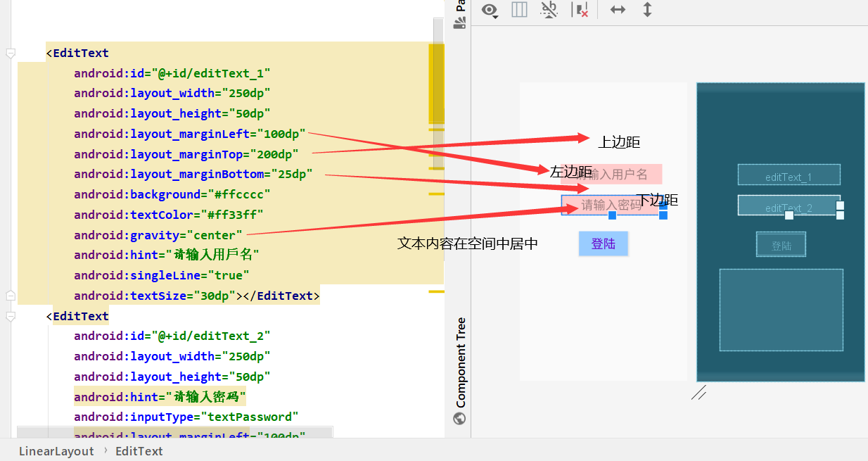Click the 登陆 button in design preview
This screenshot has height=461, width=868.
click(603, 244)
